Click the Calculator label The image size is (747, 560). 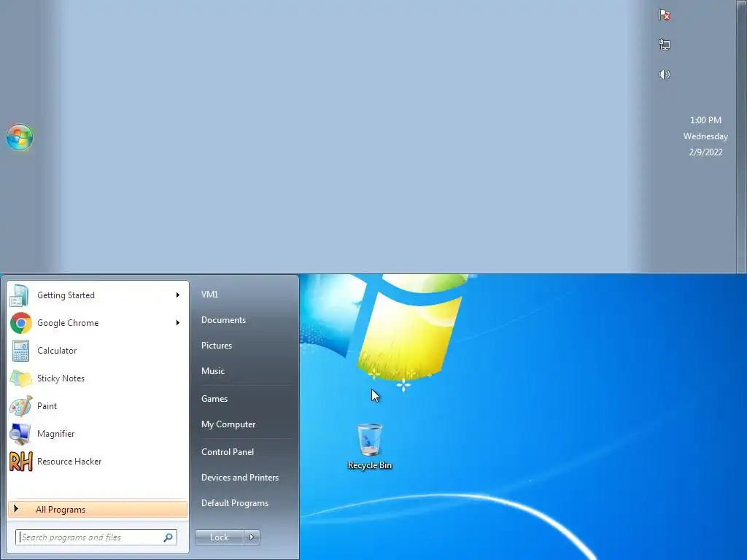(57, 351)
